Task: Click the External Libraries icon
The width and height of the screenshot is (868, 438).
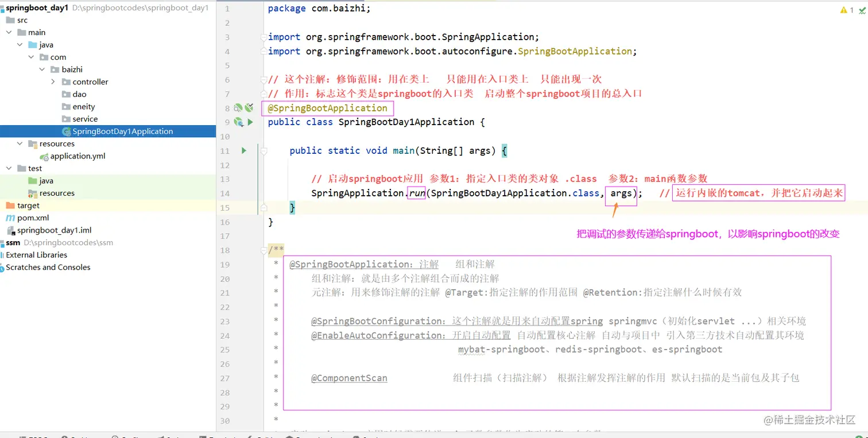Action: tap(2, 255)
